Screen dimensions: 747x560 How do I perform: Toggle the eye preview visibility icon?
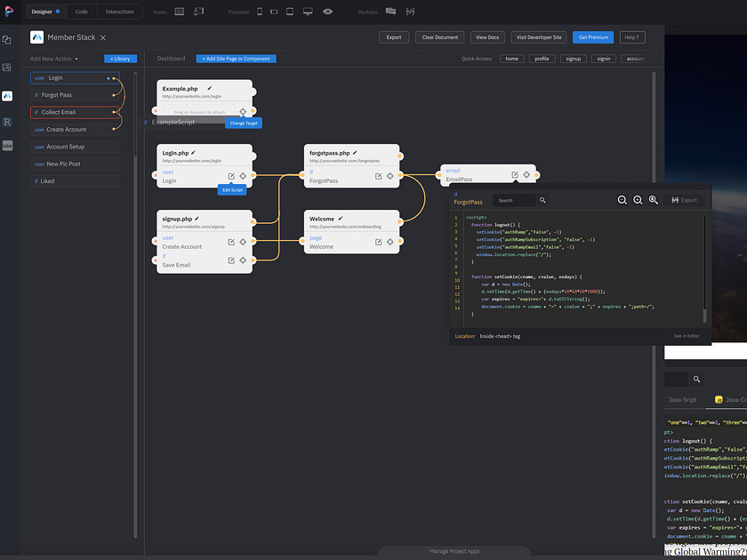328,12
